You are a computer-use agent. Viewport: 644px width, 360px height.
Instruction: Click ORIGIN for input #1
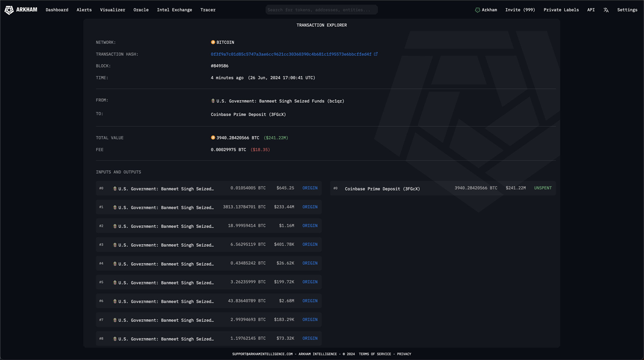pos(310,207)
